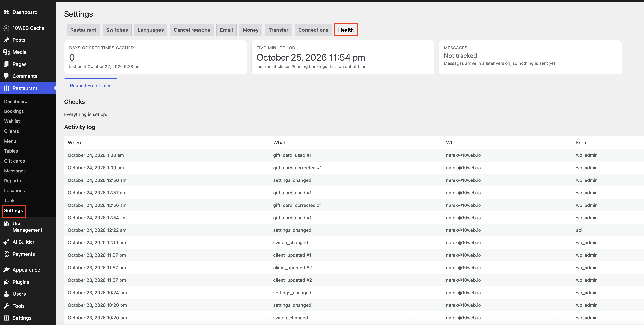Click the 'When' column header
Screen dimensions: 644x325
coord(74,143)
